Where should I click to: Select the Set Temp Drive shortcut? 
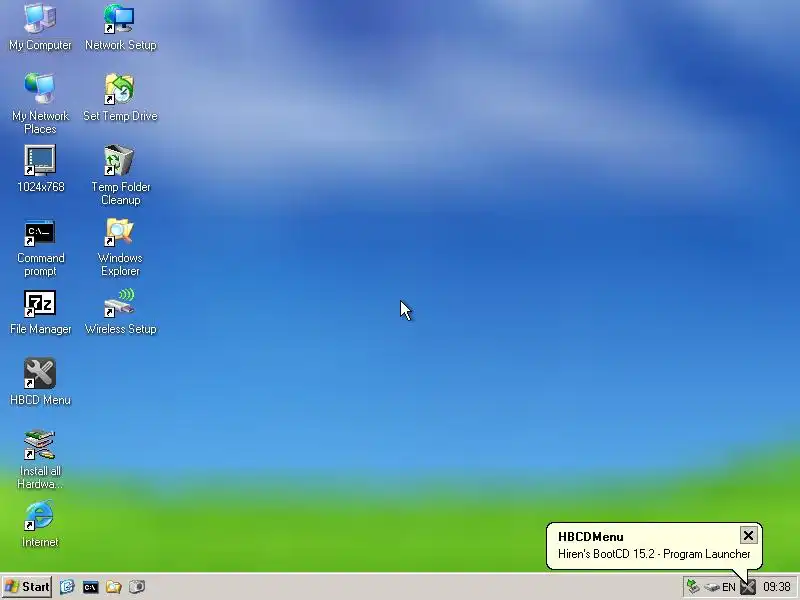[120, 97]
